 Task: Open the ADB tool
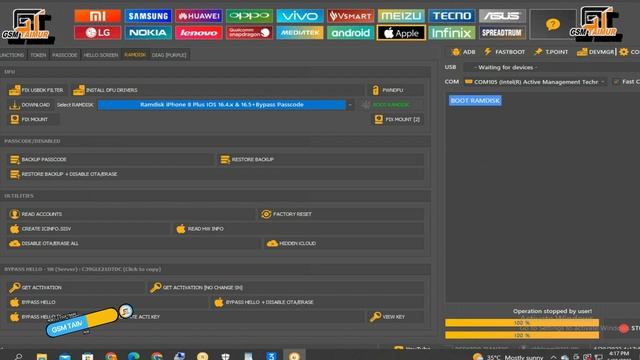tap(463, 52)
